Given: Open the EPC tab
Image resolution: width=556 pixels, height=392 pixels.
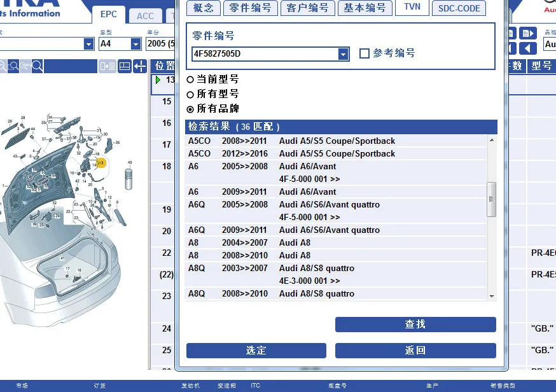Looking at the screenshot, I should pos(109,14).
